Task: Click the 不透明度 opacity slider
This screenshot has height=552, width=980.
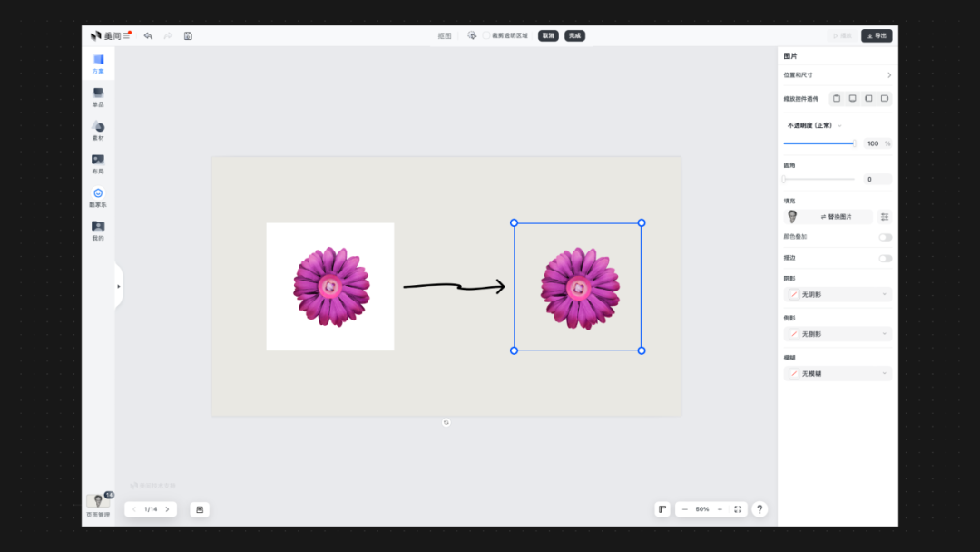Action: [819, 143]
